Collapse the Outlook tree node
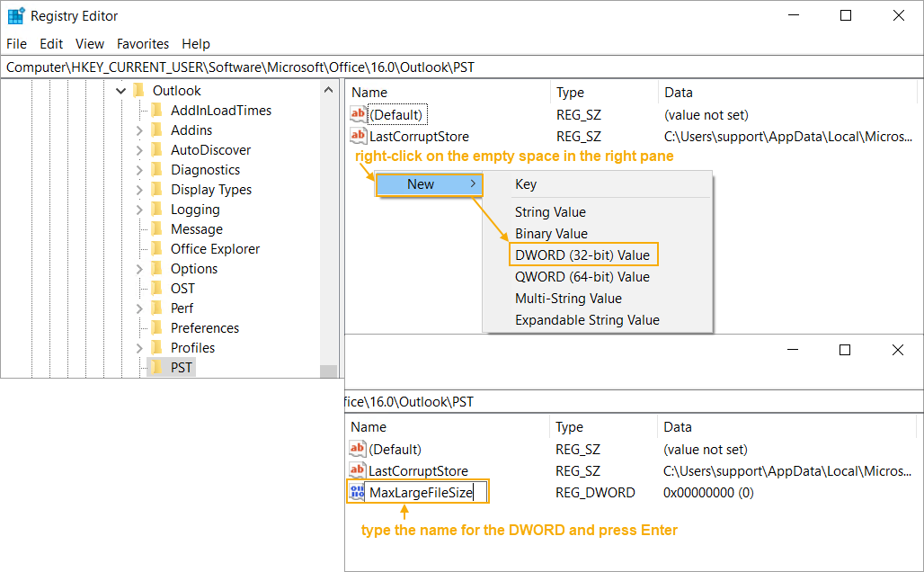 pos(120,91)
